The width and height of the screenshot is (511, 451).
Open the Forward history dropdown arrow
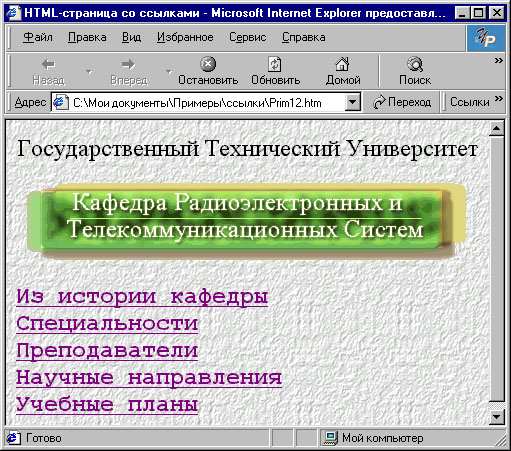(x=169, y=71)
